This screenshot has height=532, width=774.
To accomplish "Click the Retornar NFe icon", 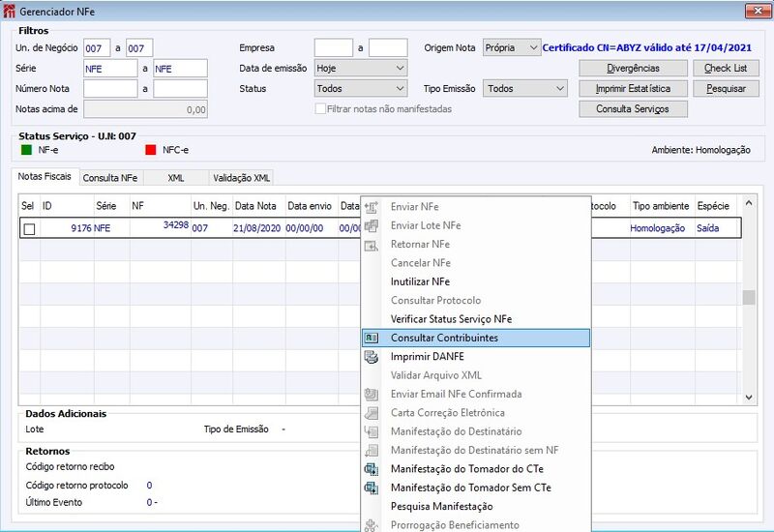I will tap(372, 245).
